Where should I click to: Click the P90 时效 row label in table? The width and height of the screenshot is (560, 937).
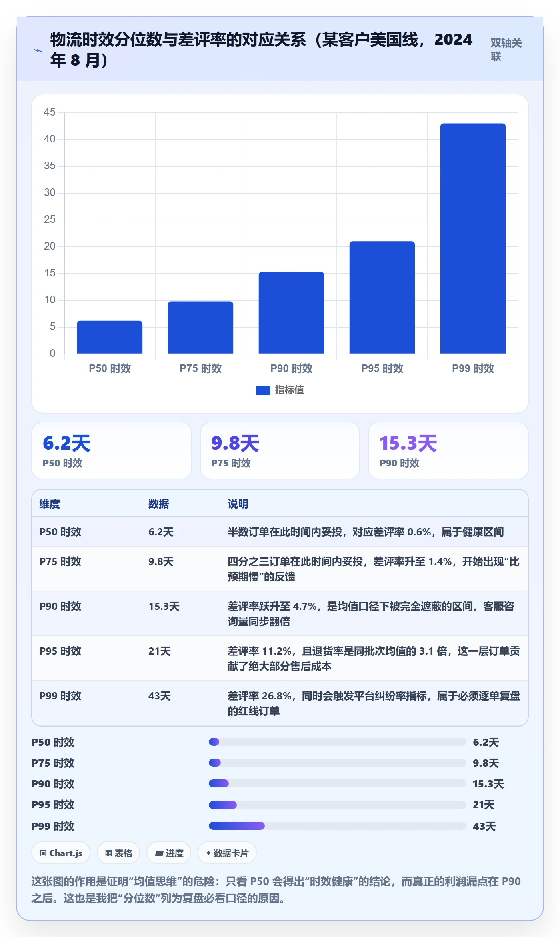pos(60,606)
